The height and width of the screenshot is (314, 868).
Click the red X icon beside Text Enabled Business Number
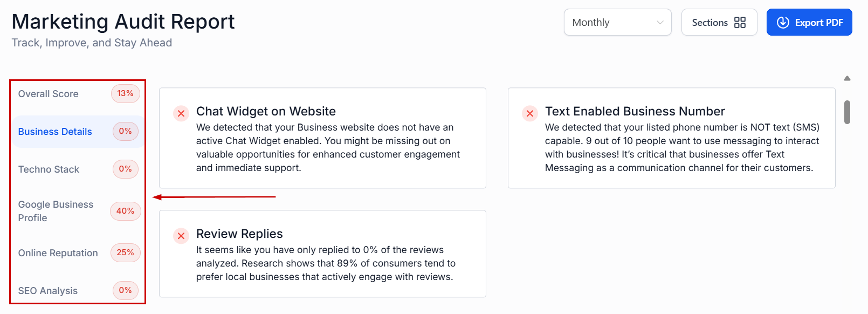[530, 113]
